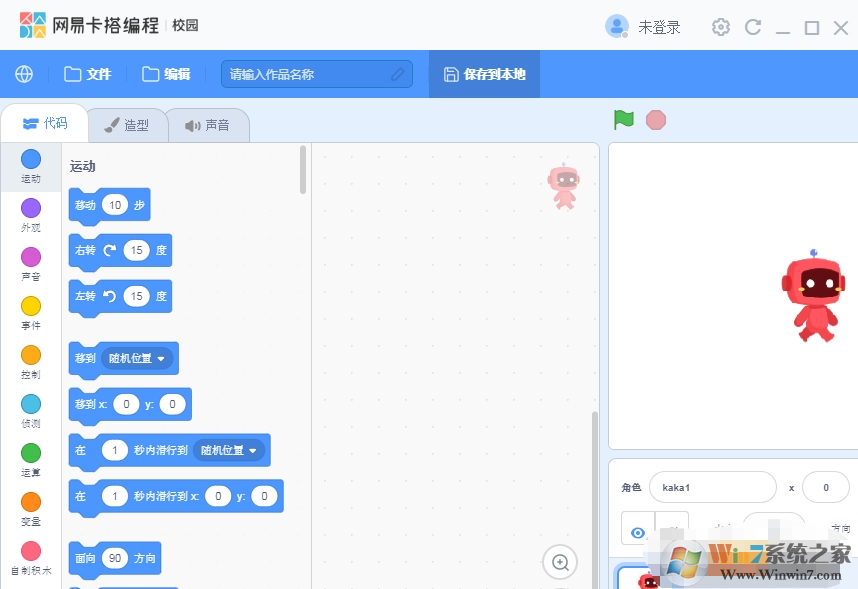Click the 未登录 login link
The width and height of the screenshot is (858, 589).
point(660,27)
